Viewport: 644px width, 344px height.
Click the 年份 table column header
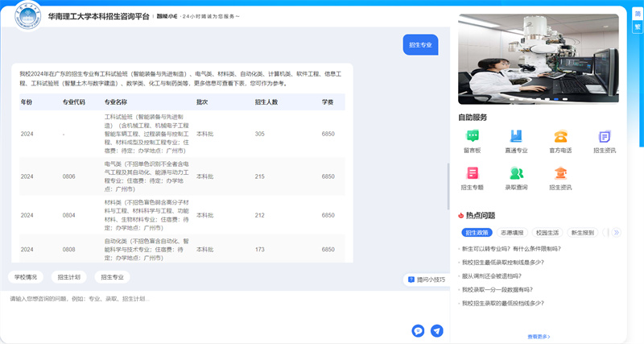tap(27, 102)
